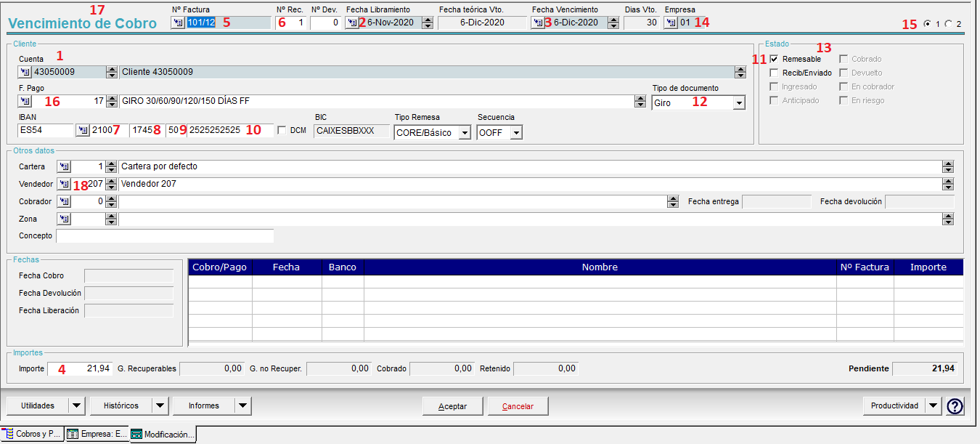Open lookup icon beside Cobrador field

(x=64, y=201)
